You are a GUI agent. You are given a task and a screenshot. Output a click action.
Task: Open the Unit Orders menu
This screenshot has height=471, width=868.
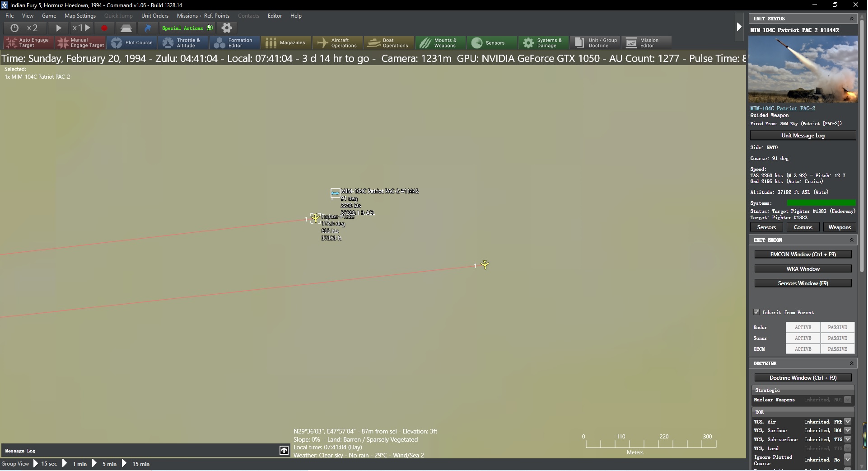[155, 15]
